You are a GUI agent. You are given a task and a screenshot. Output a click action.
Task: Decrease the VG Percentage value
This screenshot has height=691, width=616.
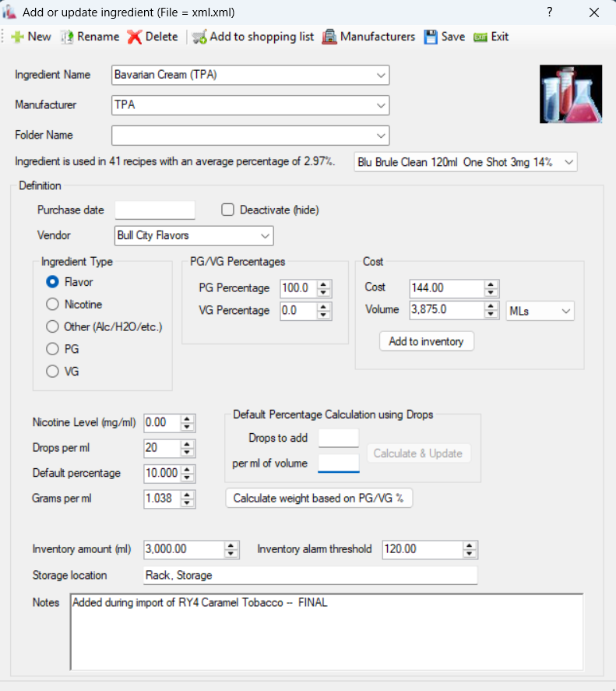click(323, 315)
